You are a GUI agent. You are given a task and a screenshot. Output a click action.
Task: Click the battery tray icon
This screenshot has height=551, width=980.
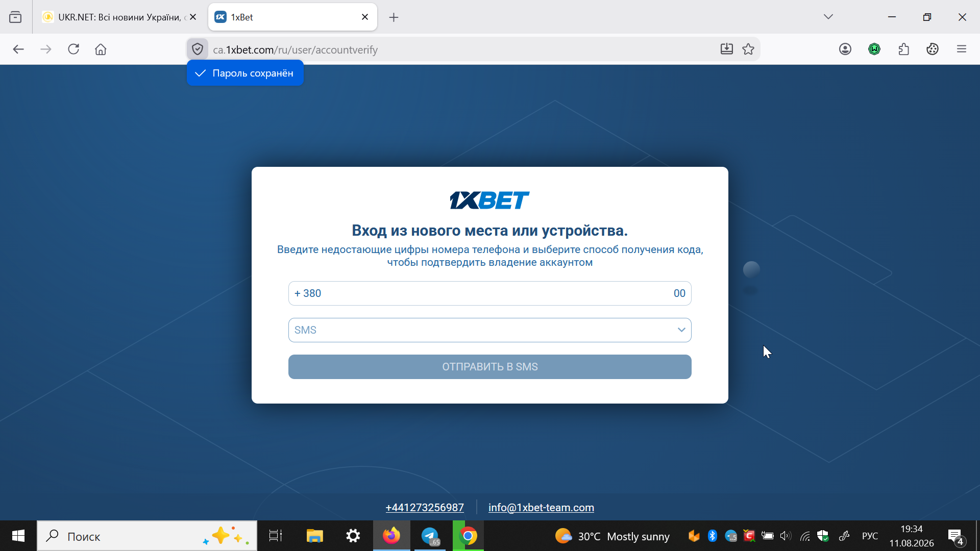tap(768, 536)
